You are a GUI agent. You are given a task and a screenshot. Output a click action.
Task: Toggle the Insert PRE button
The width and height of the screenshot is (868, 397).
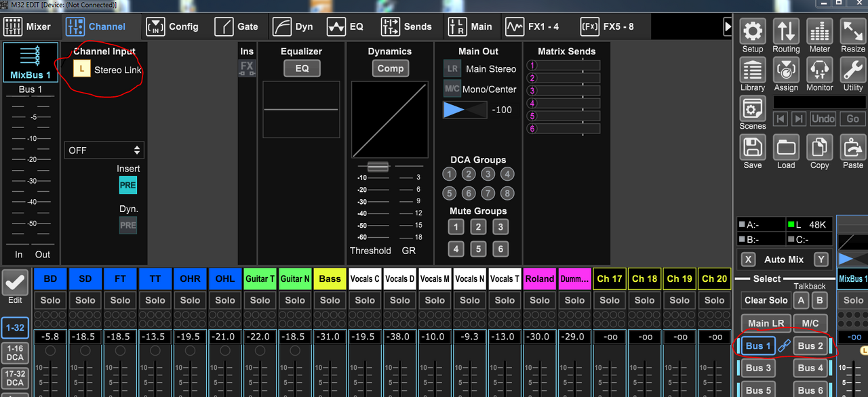pyautogui.click(x=127, y=185)
